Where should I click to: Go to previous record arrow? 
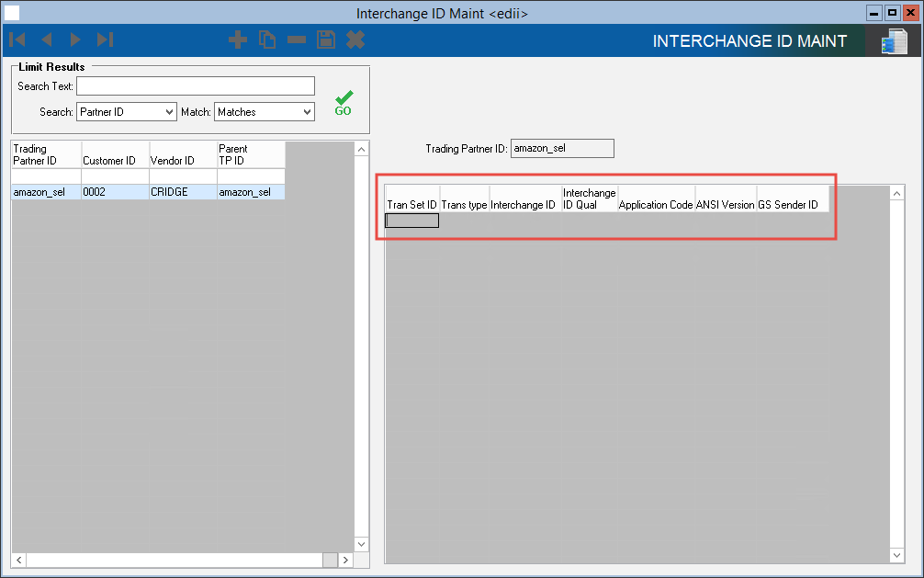(46, 40)
